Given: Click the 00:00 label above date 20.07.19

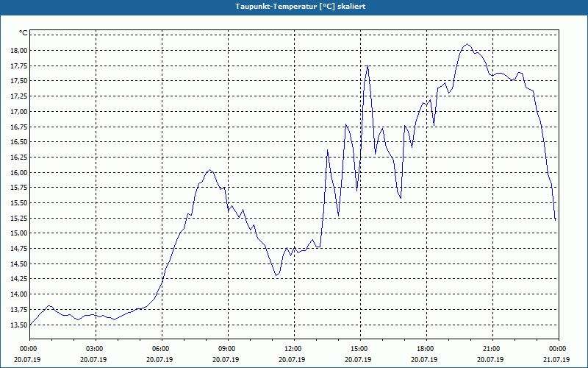Looking at the screenshot, I should click(29, 349).
